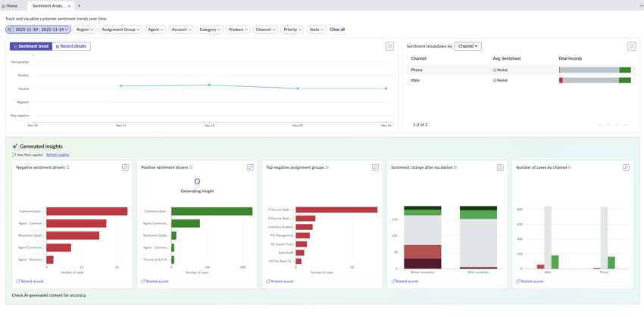
Task: Open Related records for Top negative assignment groups
Action: tap(280, 281)
